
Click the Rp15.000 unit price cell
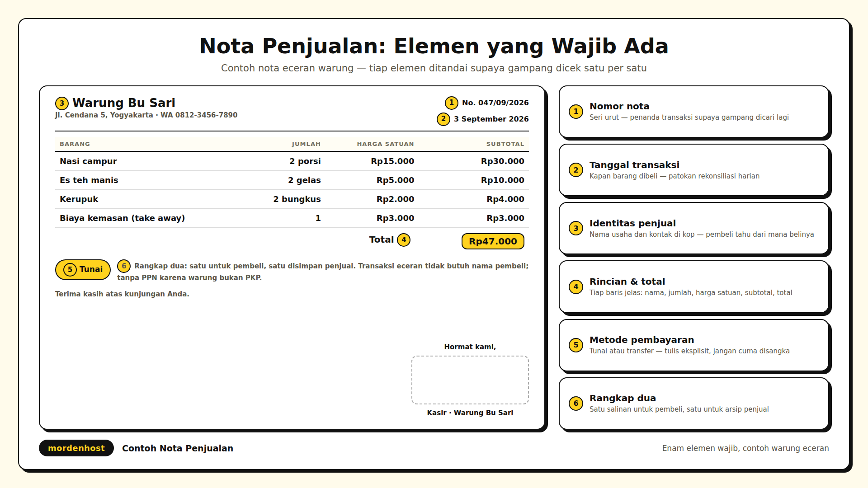coord(392,161)
